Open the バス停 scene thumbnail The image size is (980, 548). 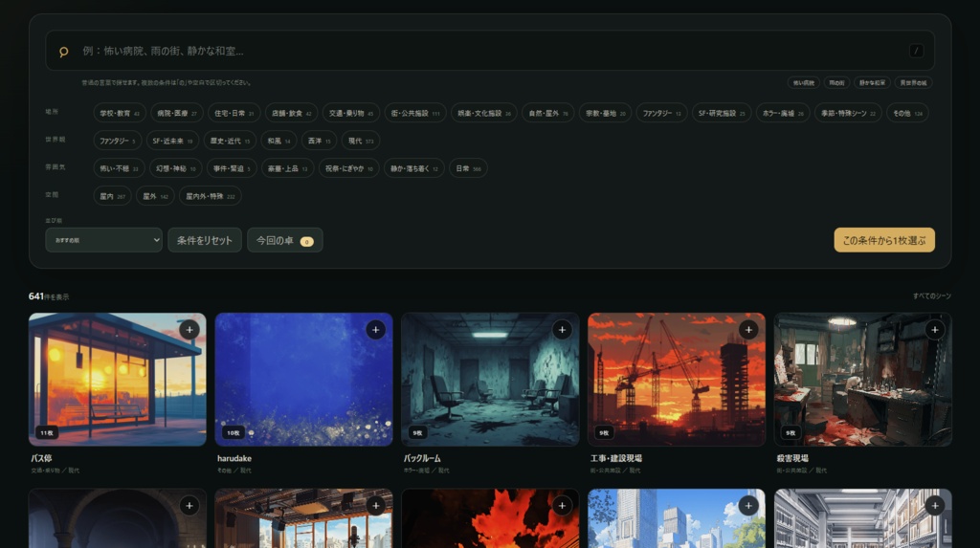point(117,380)
